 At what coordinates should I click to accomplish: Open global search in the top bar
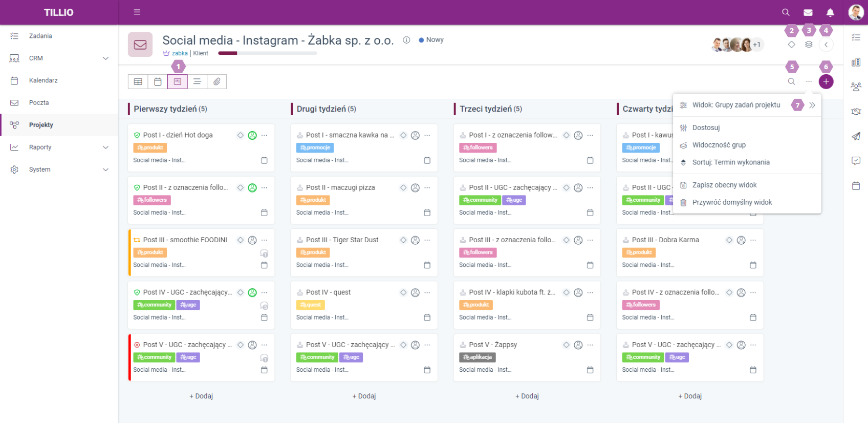(x=786, y=12)
